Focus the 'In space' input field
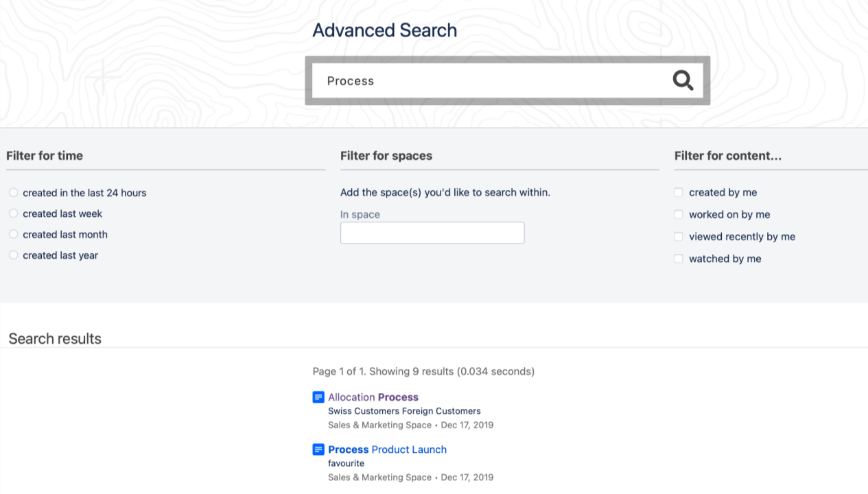 click(432, 233)
